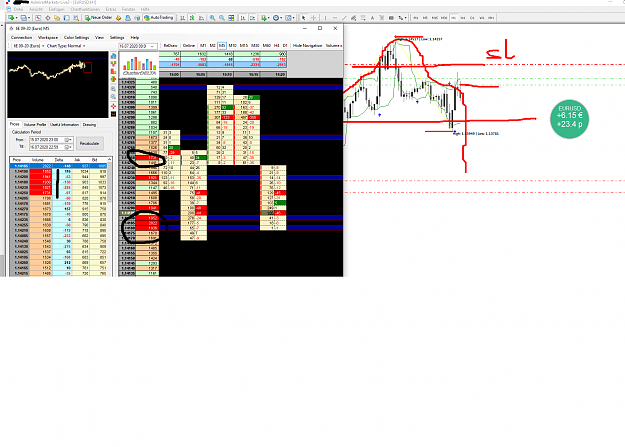Open the periodicity clock dropdown

[277, 18]
